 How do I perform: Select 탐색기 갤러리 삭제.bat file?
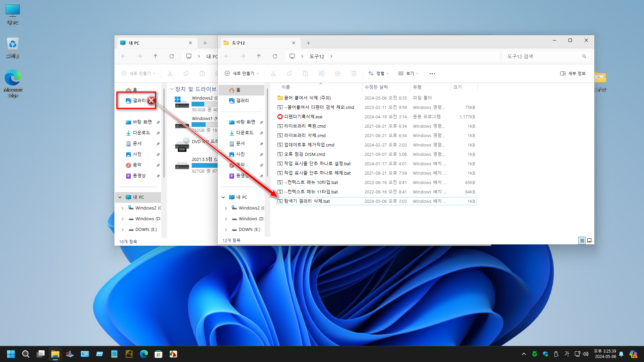(x=376, y=201)
